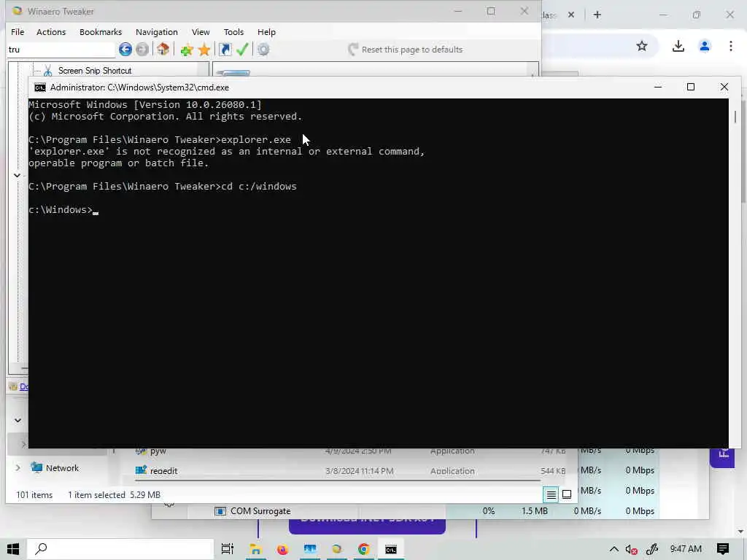Click the forward arrow in Winaero Tweaker
Image resolution: width=747 pixels, height=560 pixels.
pos(142,49)
